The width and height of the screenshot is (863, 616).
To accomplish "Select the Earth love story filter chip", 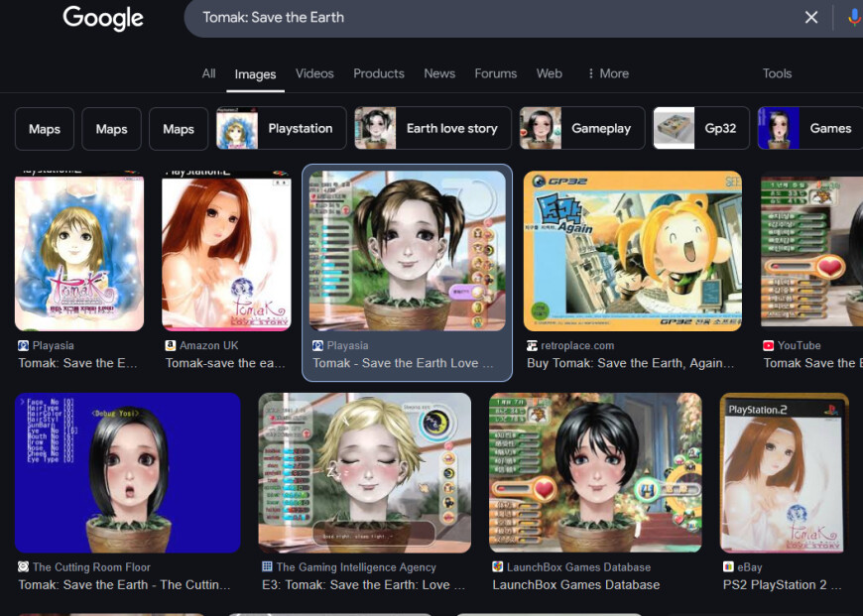I will (x=432, y=128).
